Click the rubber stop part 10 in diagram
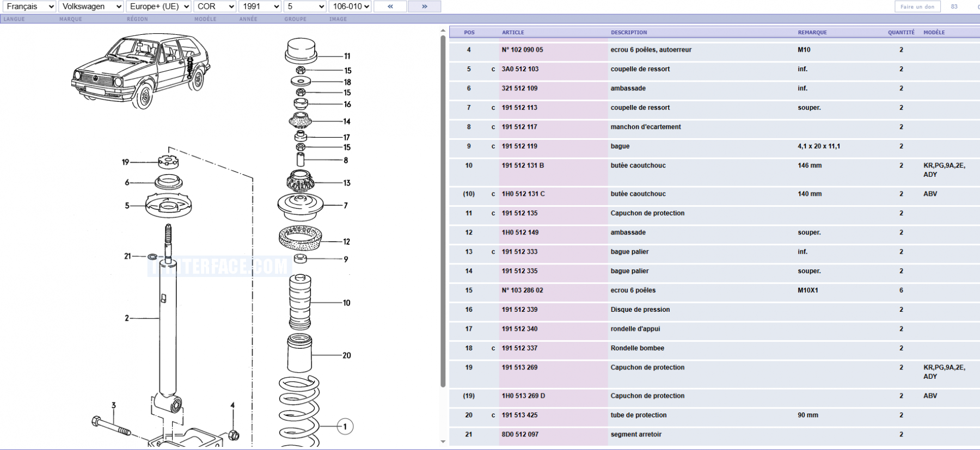Screen dimensions: 980x450 pyautogui.click(x=299, y=302)
